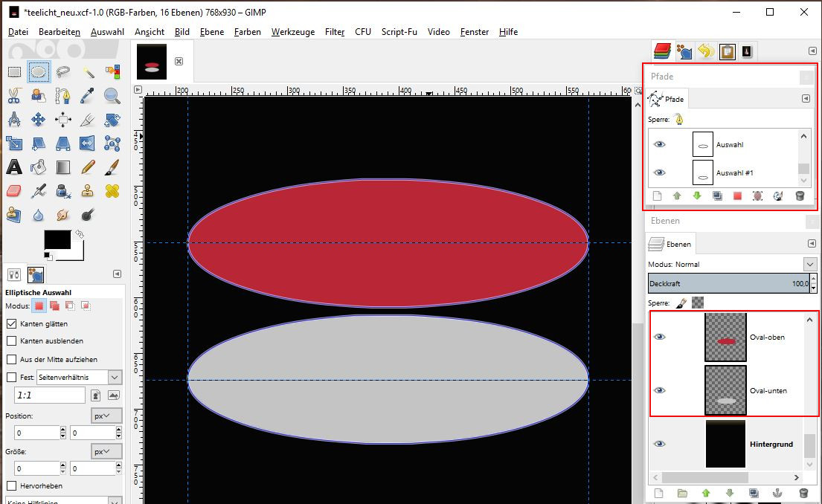Click path to selection icon in Pfade panel

[737, 196]
